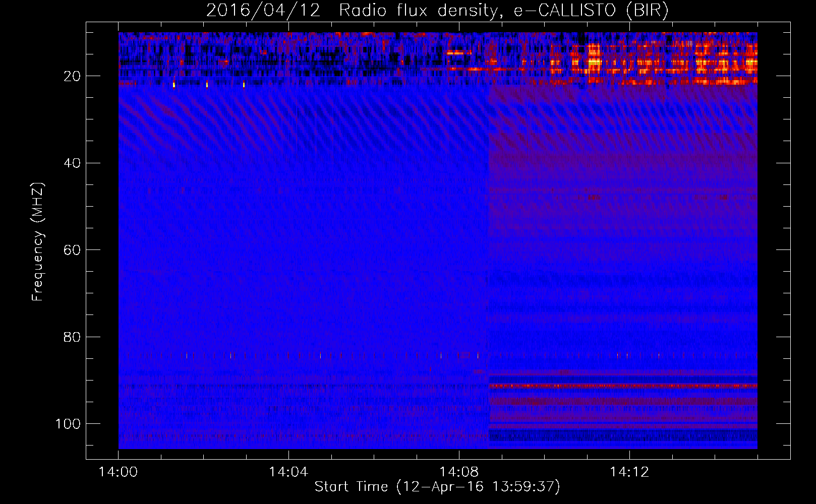
Task: Click the '14:04' time axis label
Action: (x=288, y=472)
